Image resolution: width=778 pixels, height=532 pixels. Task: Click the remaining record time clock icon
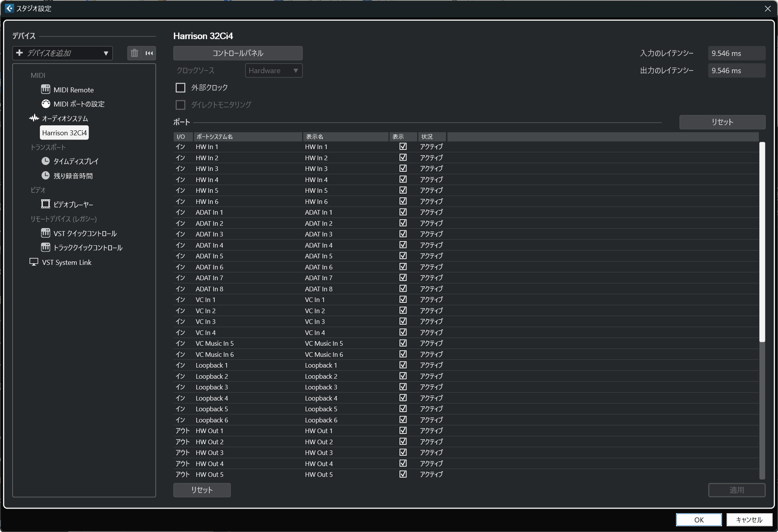pyautogui.click(x=46, y=176)
